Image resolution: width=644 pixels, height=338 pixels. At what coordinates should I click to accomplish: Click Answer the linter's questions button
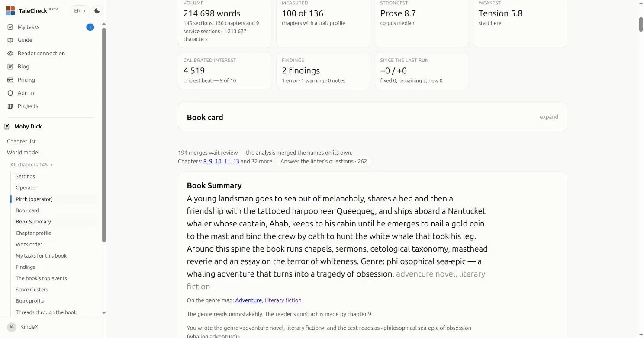(x=323, y=162)
